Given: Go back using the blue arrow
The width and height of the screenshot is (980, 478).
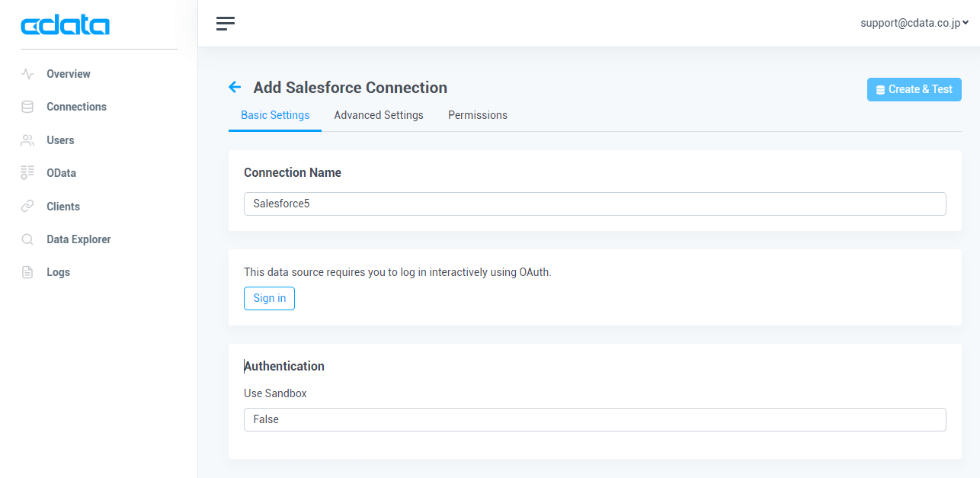Looking at the screenshot, I should [x=235, y=88].
